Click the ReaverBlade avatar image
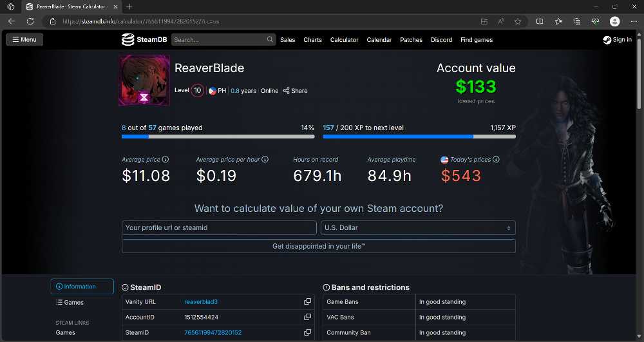This screenshot has width=644, height=342. (x=144, y=81)
